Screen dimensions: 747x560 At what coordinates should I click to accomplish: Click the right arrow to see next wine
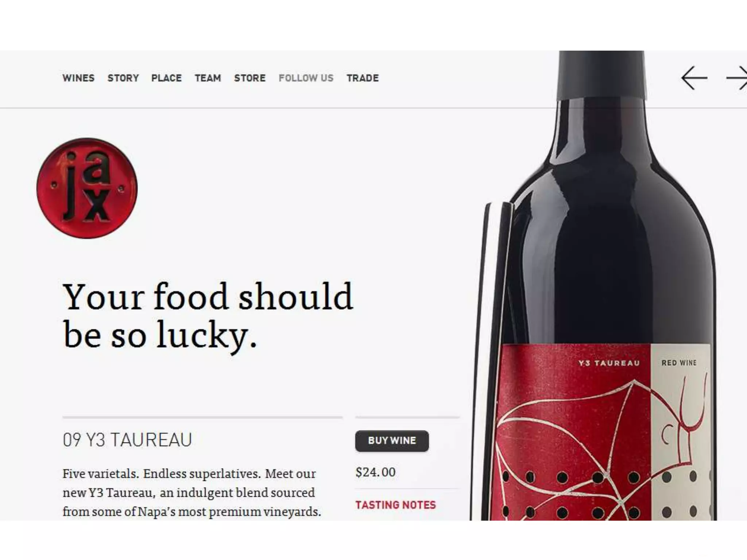click(736, 78)
